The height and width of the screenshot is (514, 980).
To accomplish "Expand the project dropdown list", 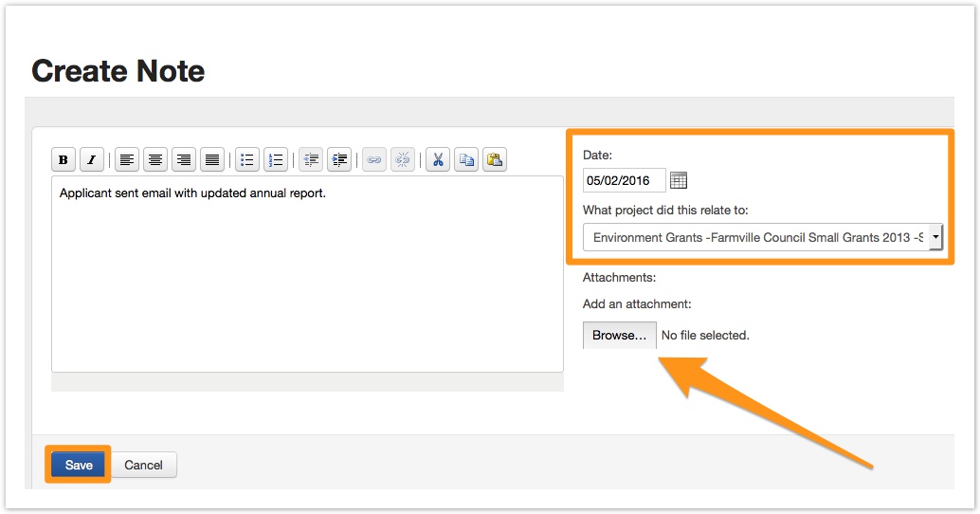I will pyautogui.click(x=935, y=237).
